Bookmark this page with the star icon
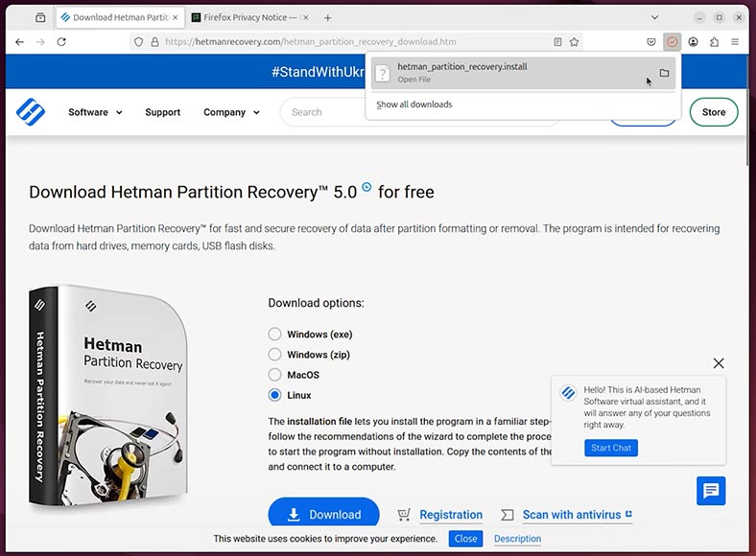The height and width of the screenshot is (556, 756). click(x=574, y=42)
